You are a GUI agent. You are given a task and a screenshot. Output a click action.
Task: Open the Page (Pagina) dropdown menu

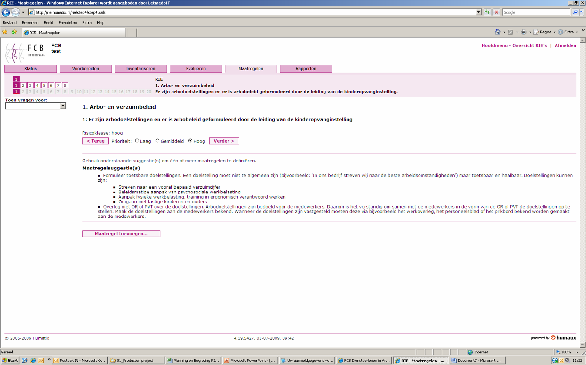(x=544, y=32)
